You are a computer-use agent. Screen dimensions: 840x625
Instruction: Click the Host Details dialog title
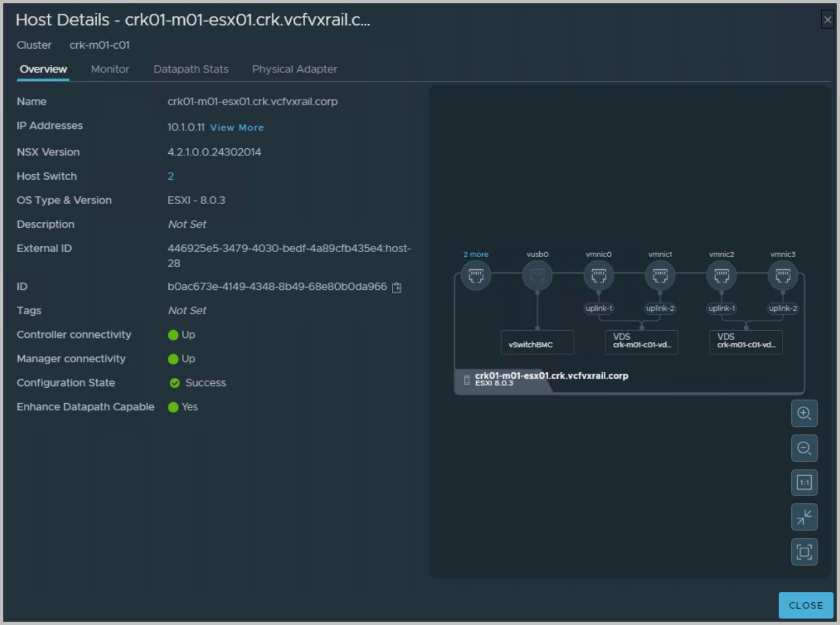coord(193,20)
